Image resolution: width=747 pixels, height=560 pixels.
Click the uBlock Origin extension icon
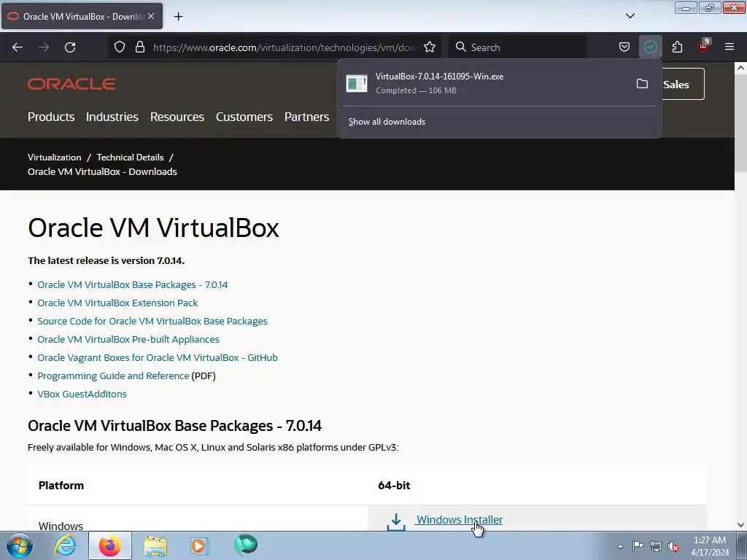coord(703,47)
